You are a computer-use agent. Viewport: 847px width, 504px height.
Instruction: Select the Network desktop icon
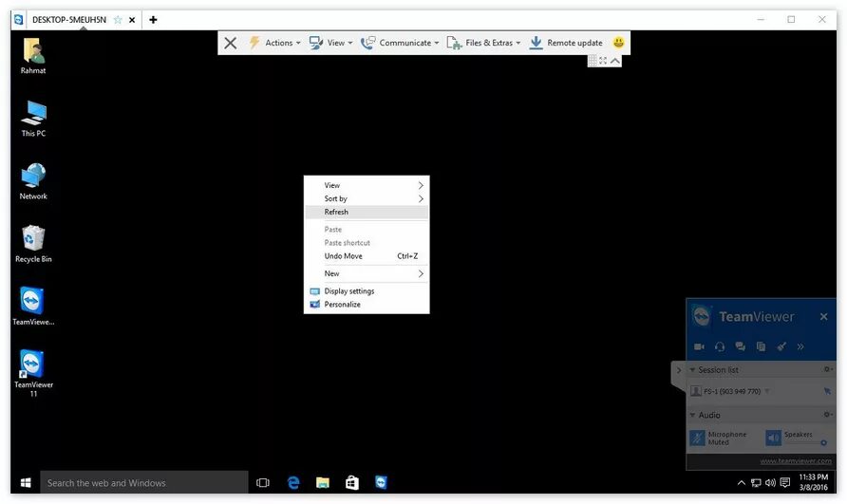pos(33,181)
